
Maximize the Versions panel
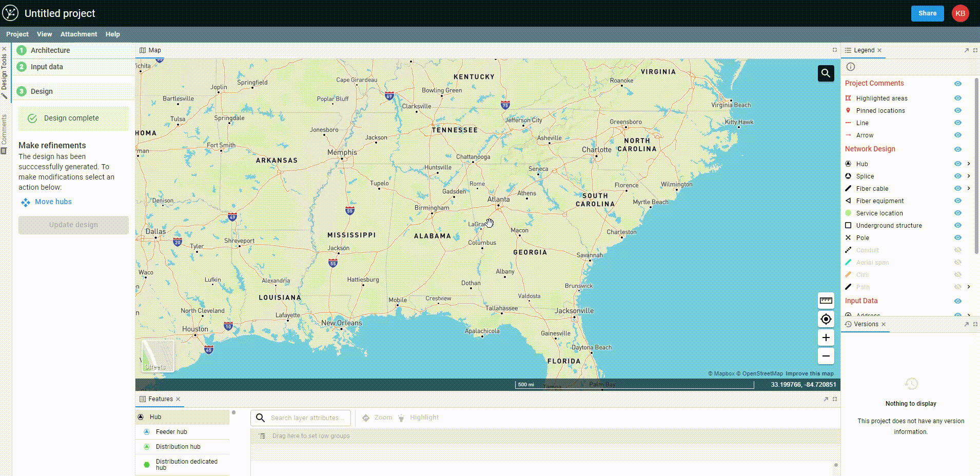coord(975,324)
